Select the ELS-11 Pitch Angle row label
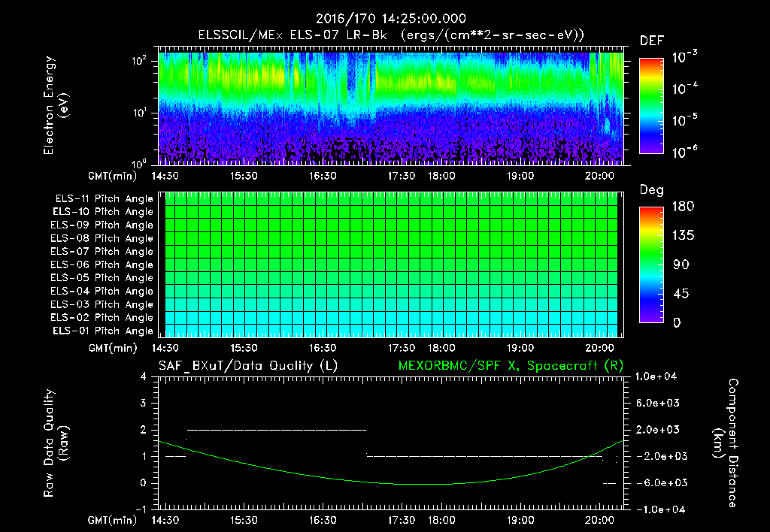 [102, 199]
